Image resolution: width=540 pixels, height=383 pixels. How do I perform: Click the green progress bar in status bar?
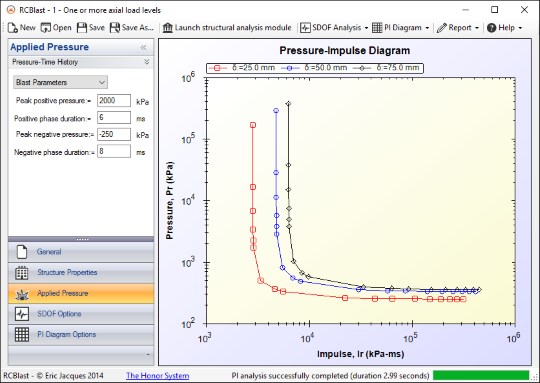[x=481, y=375]
